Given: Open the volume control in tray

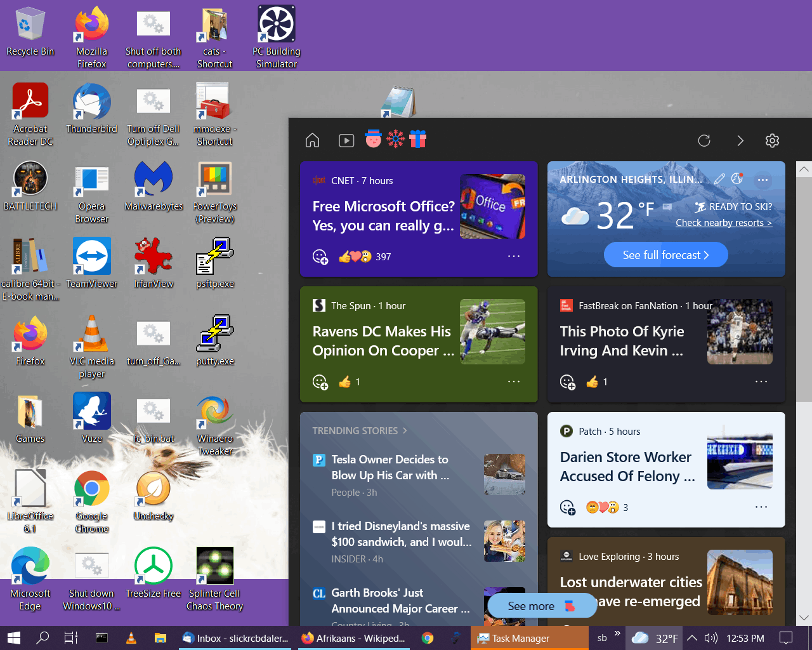Looking at the screenshot, I should [x=710, y=638].
